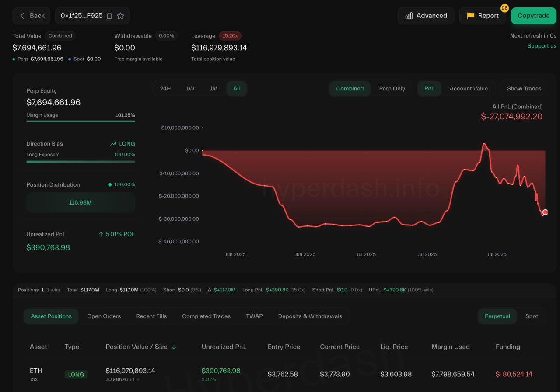Show the PnL chart
The width and height of the screenshot is (560, 392).
[x=429, y=88]
